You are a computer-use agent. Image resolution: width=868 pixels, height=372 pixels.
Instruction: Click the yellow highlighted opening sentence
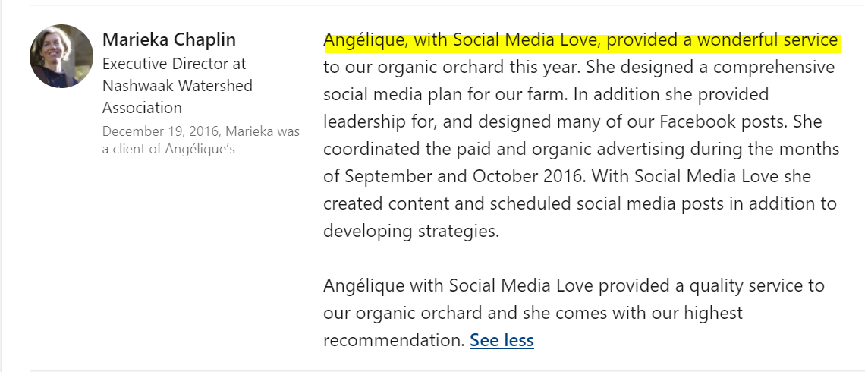[x=580, y=40]
